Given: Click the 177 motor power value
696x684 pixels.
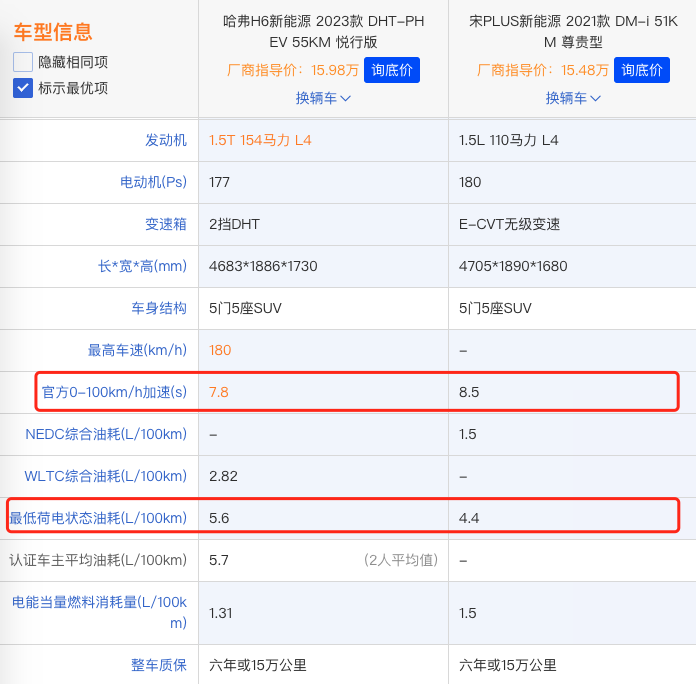Looking at the screenshot, I should tap(219, 182).
